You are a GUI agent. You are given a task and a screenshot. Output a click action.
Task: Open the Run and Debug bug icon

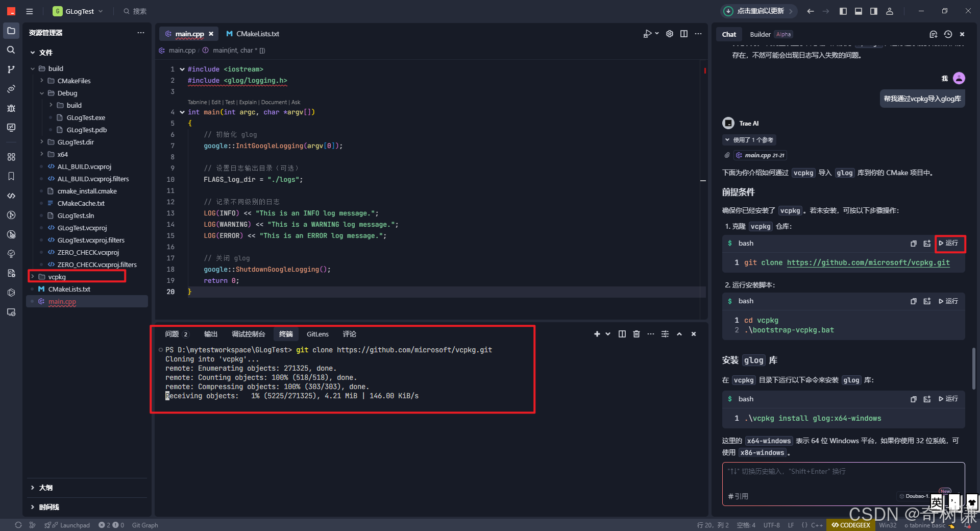pos(11,108)
